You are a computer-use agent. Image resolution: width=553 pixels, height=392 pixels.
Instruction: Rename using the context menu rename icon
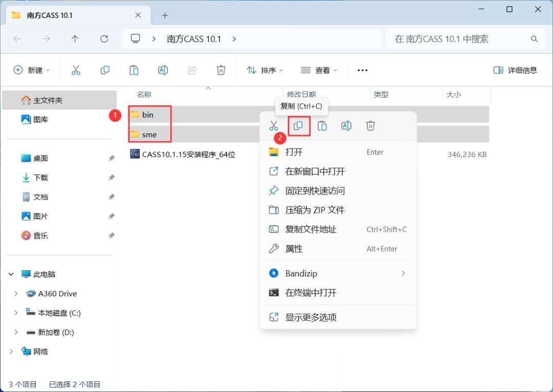346,125
